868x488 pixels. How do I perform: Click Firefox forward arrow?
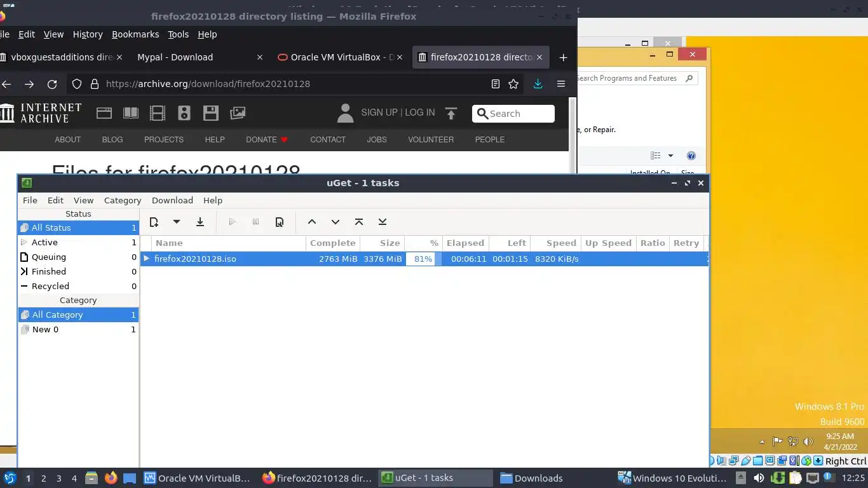pos(29,84)
